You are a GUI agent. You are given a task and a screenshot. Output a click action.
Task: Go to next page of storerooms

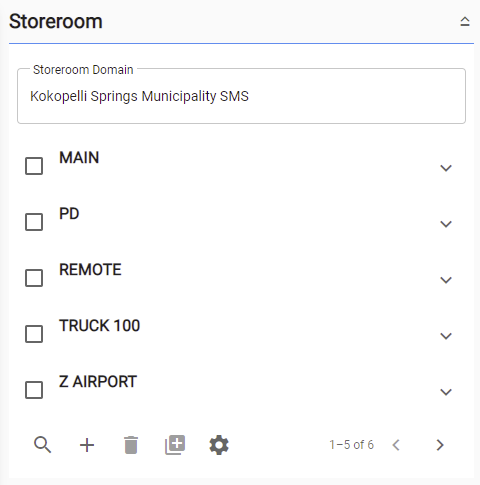point(440,445)
